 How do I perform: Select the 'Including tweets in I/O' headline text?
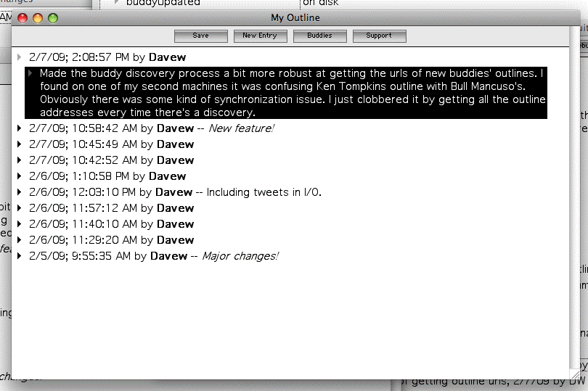point(264,192)
